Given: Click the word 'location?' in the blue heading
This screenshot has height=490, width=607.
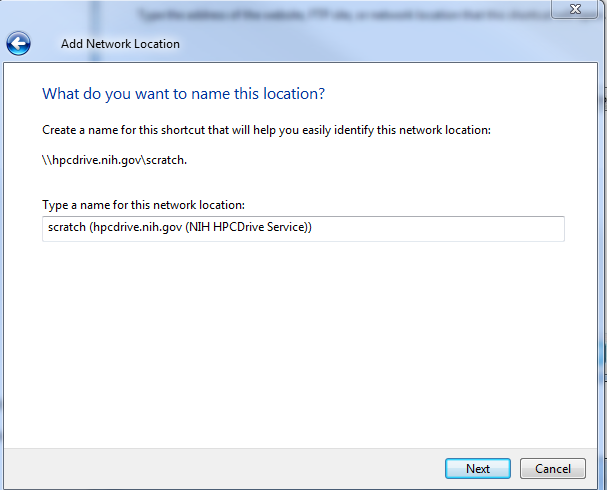Looking at the screenshot, I should (x=296, y=94).
